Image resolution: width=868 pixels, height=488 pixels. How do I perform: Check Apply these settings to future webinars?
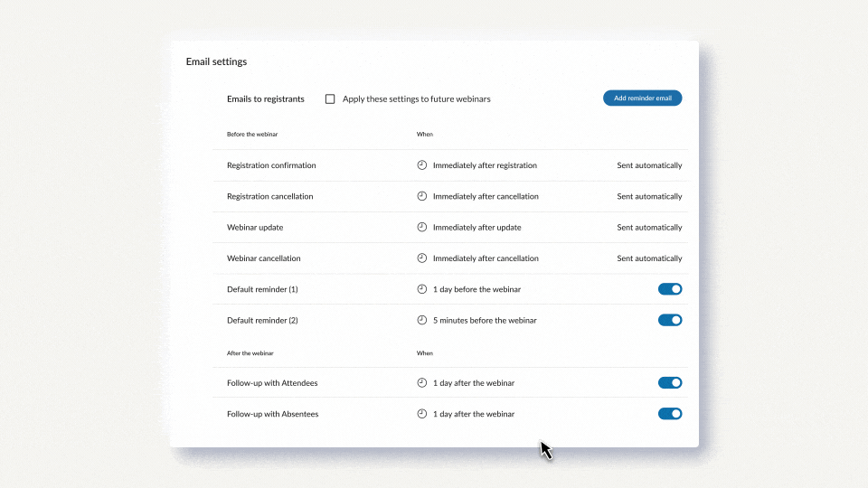330,99
